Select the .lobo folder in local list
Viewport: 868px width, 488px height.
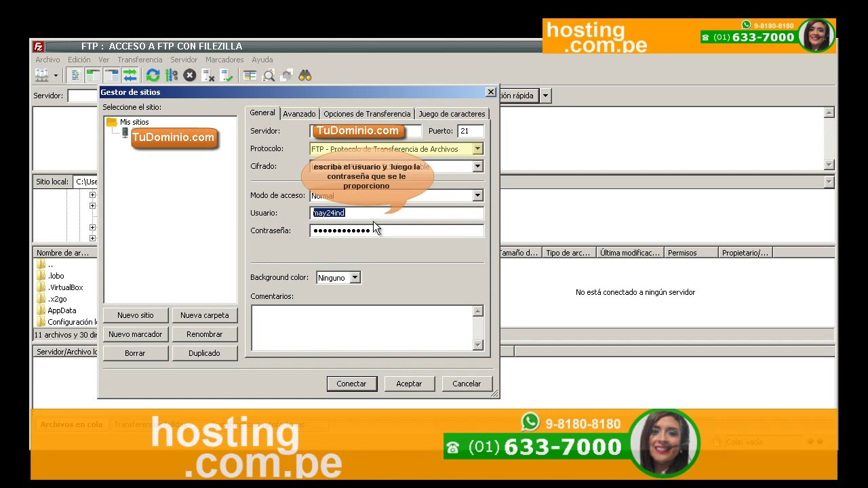56,276
